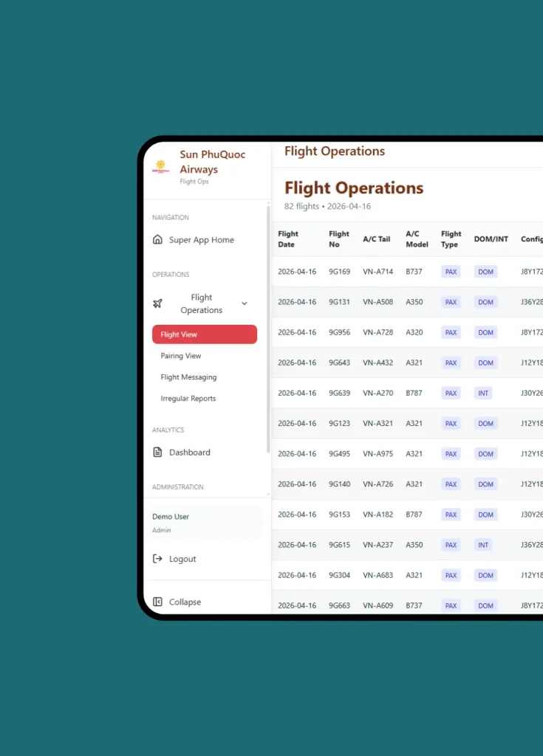Click the A/C Tail column header

[376, 239]
